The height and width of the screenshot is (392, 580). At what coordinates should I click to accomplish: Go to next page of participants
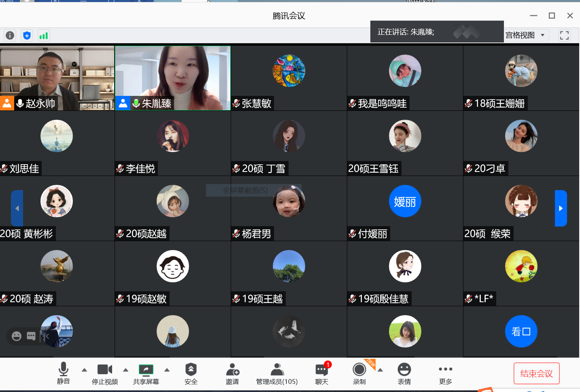[561, 208]
